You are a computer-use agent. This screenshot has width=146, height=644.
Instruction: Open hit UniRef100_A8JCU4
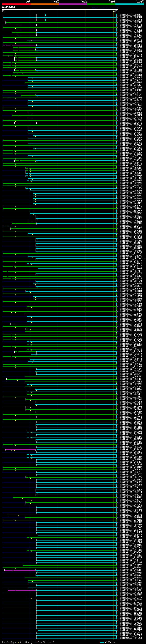pyautogui.click(x=131, y=17)
